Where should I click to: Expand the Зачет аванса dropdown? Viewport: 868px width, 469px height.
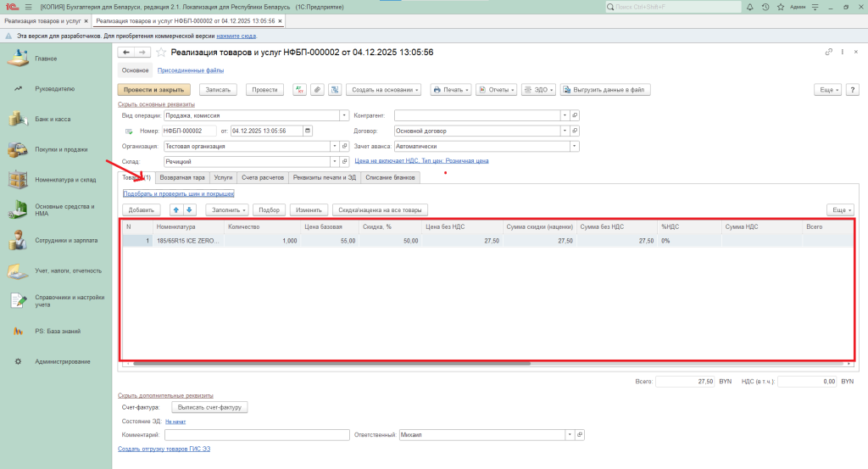pos(575,146)
